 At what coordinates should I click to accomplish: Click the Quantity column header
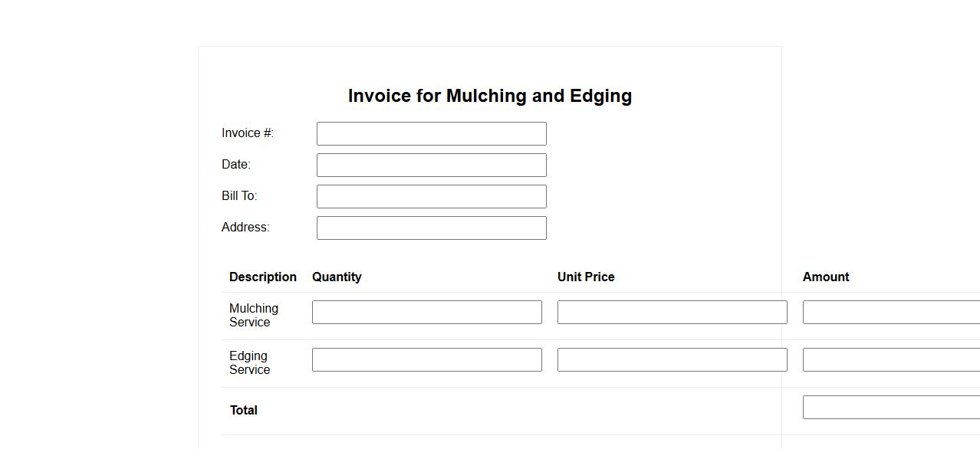point(337,277)
